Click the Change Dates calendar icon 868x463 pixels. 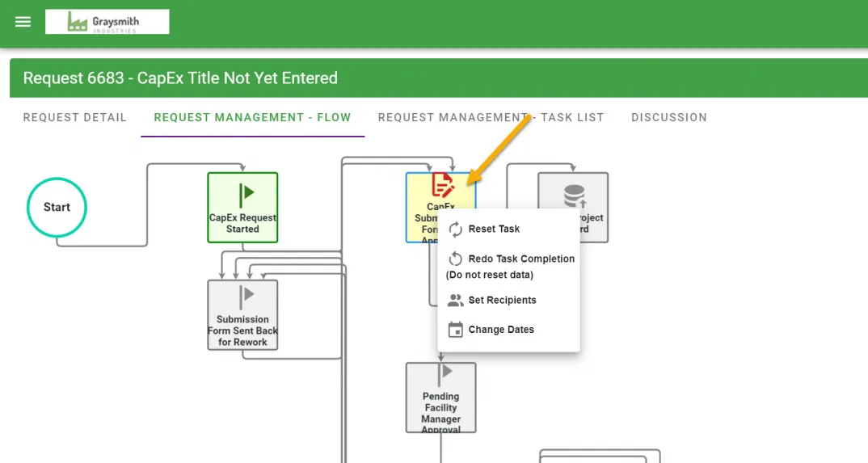pyautogui.click(x=455, y=330)
